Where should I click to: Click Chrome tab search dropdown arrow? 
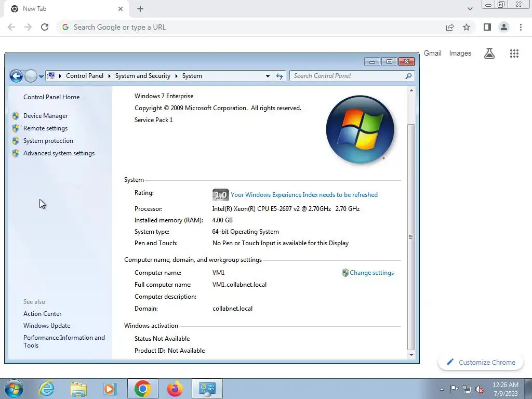[x=470, y=9]
